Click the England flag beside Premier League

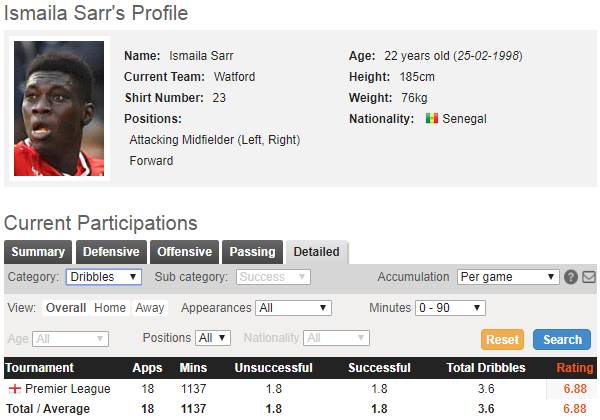[14, 388]
